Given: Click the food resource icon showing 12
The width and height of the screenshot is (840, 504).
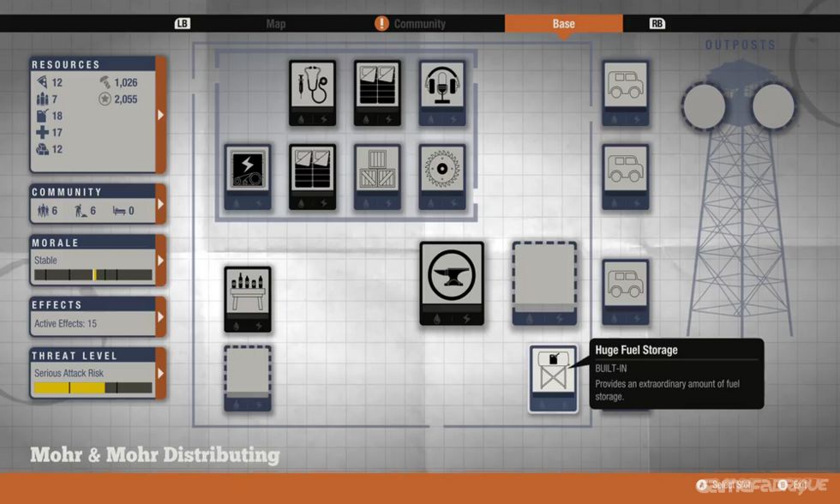Looking at the screenshot, I should click(42, 82).
